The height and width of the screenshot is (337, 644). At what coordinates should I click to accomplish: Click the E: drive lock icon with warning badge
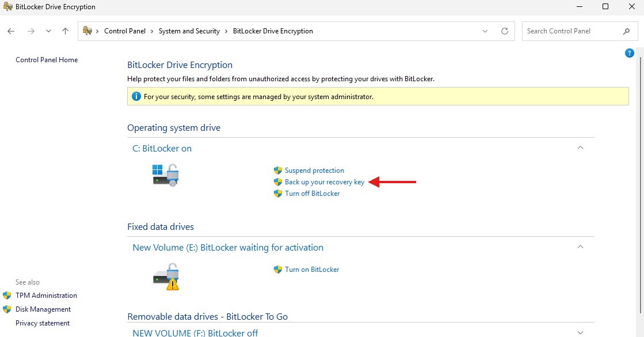pos(166,275)
